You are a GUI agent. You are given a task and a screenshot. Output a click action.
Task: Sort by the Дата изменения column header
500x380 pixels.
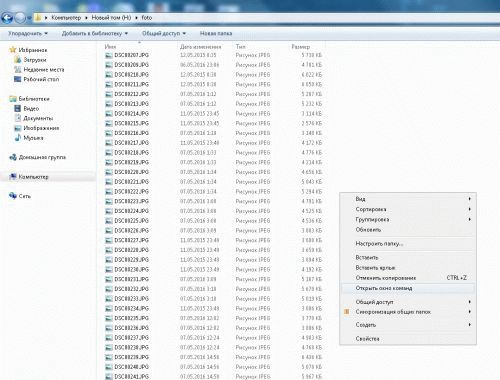(201, 47)
